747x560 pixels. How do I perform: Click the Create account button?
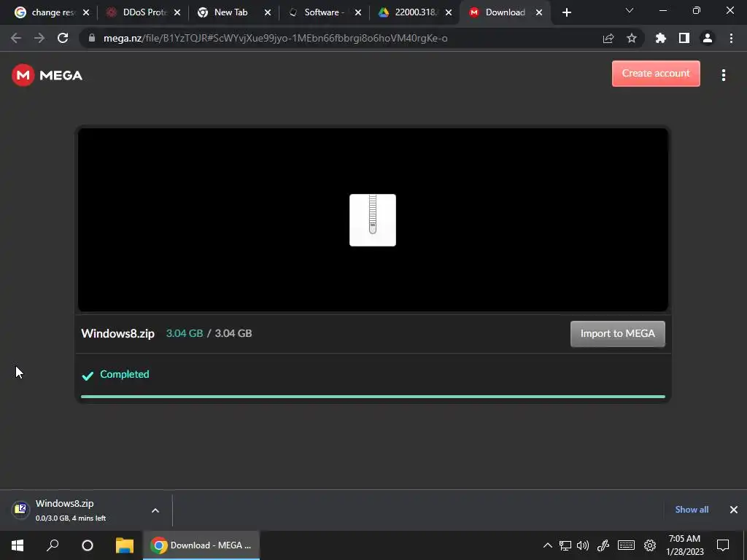[656, 74]
